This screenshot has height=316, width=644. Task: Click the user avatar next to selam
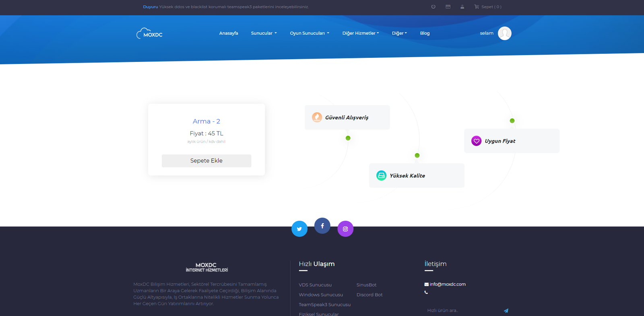click(504, 33)
